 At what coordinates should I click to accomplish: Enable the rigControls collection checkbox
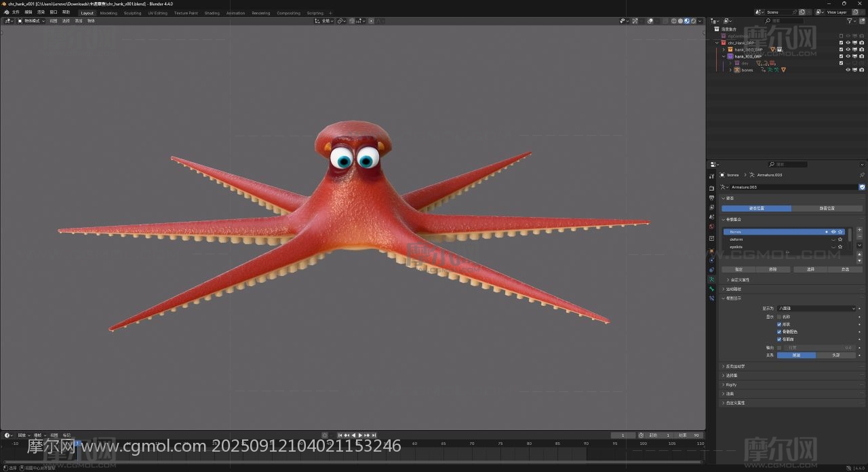(841, 36)
